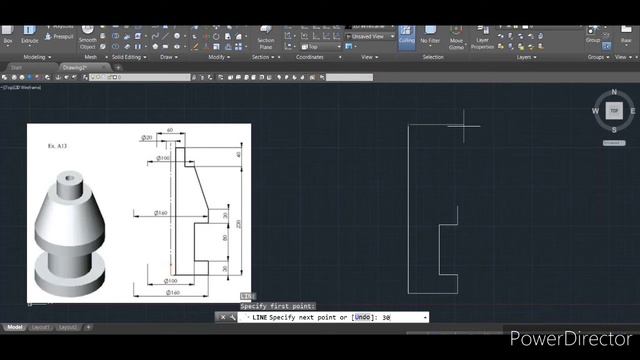The image size is (640, 360).
Task: Click S on the ViewCube compass
Action: tap(614, 130)
